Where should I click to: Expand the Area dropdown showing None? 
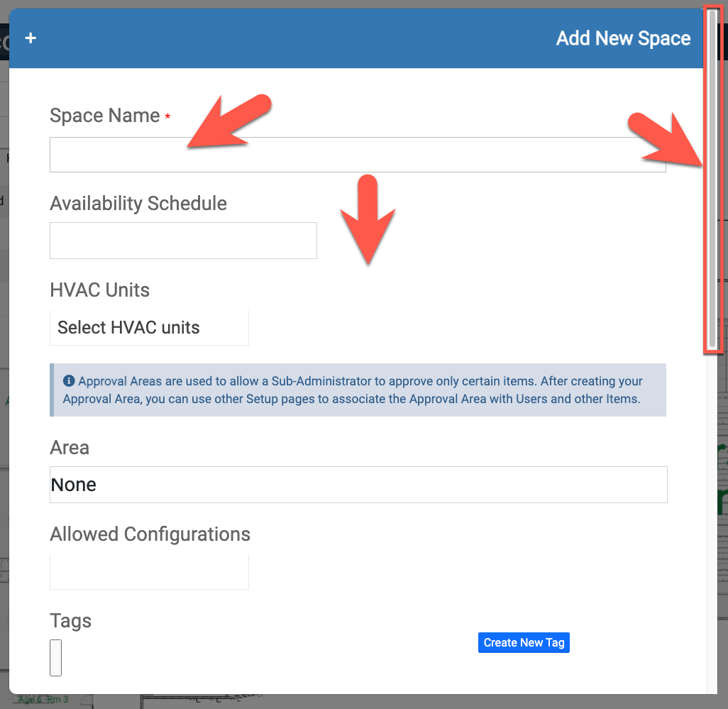tap(358, 485)
